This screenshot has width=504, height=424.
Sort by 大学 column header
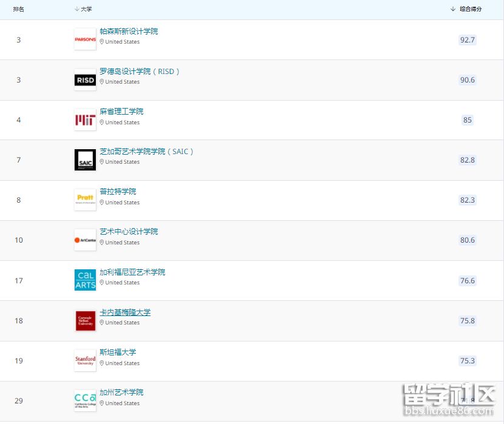pyautogui.click(x=86, y=9)
